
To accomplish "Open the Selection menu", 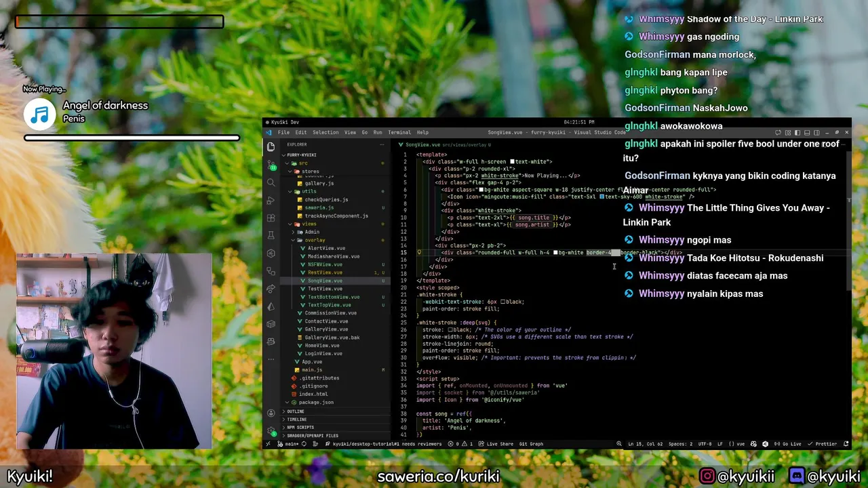I will pos(325,132).
